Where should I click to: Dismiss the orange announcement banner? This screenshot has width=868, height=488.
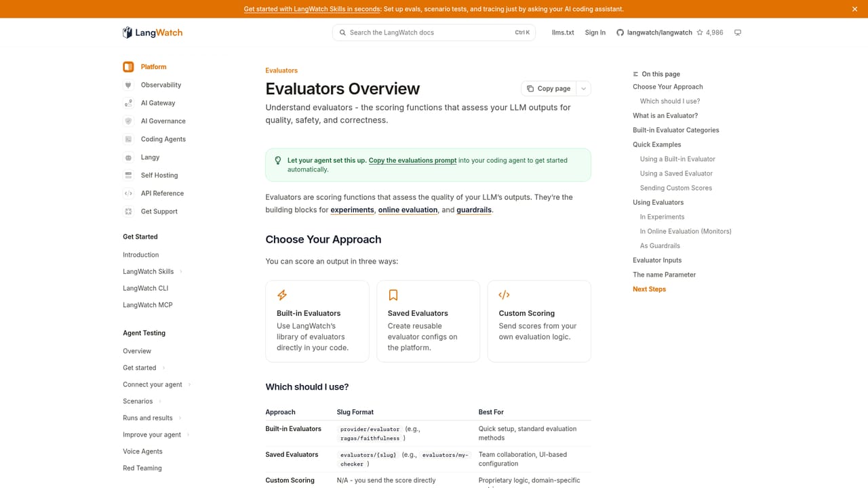point(854,9)
